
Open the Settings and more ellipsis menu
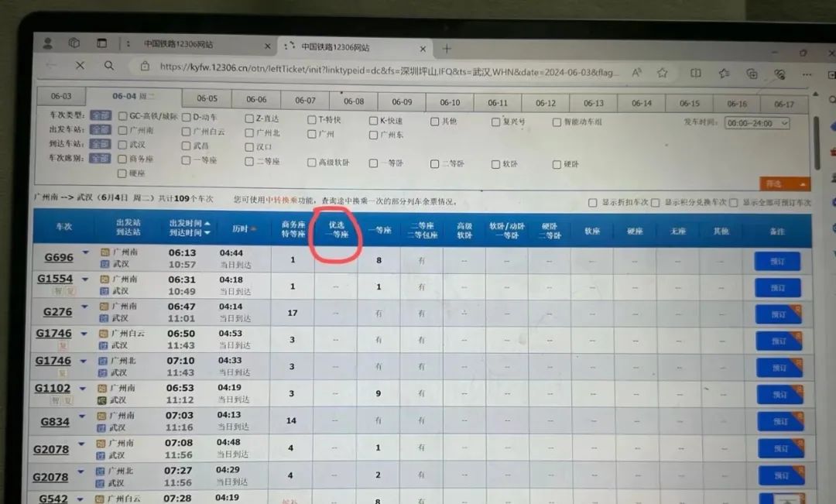pyautogui.click(x=807, y=74)
